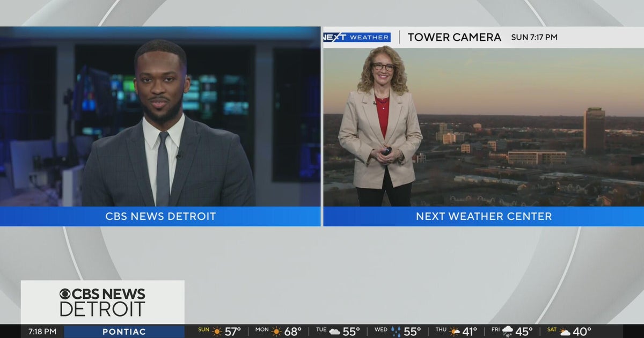
Task: Click the cloudy icon for TUE forecast
Action: click(335, 332)
